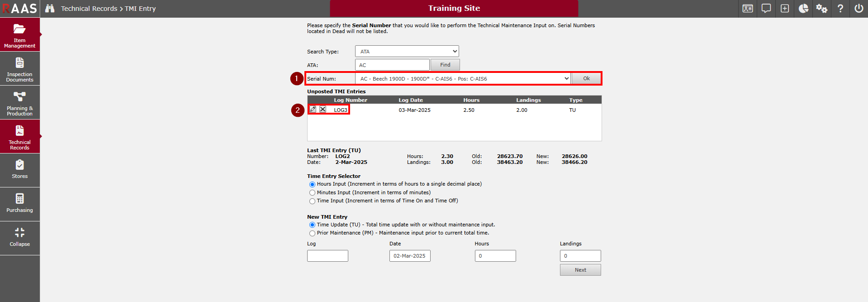This screenshot has width=868, height=302.
Task: Go to the Stores menu
Action: (20, 170)
